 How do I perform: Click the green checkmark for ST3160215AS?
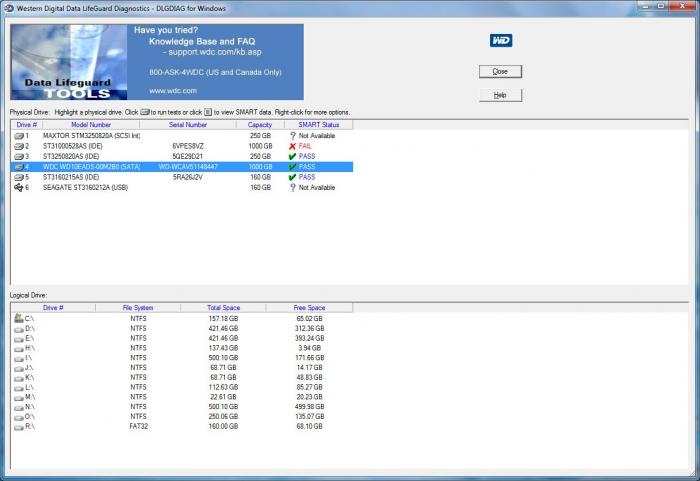pyautogui.click(x=292, y=177)
